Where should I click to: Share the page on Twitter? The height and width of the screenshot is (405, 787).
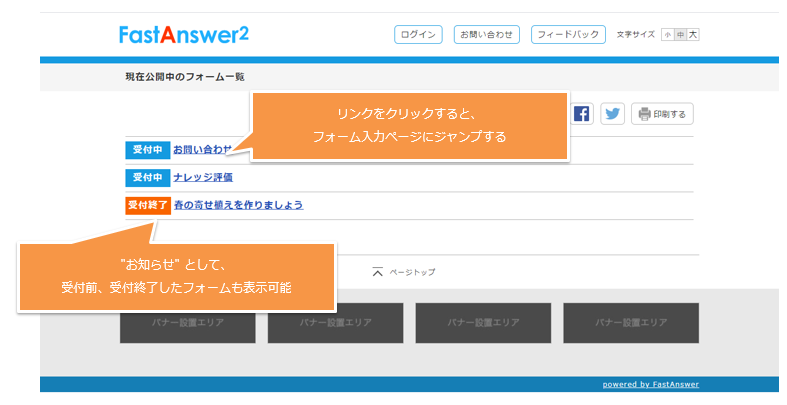click(612, 114)
